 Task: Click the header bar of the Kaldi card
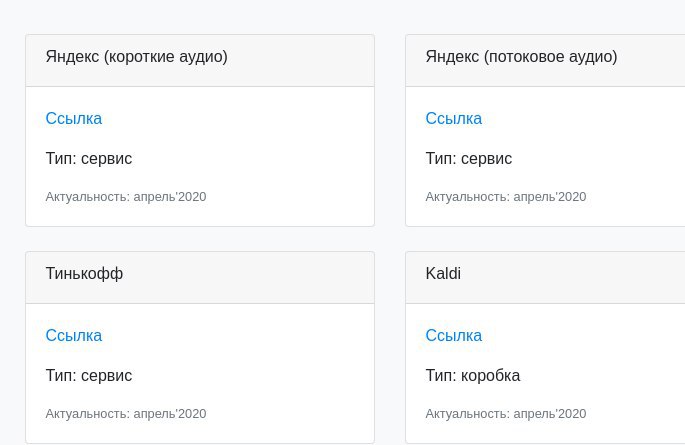[x=545, y=277]
